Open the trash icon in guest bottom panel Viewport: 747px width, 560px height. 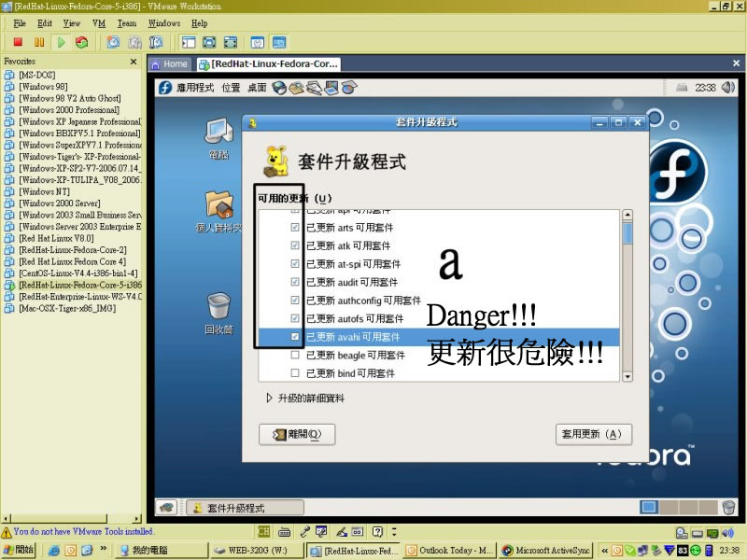coord(729,508)
